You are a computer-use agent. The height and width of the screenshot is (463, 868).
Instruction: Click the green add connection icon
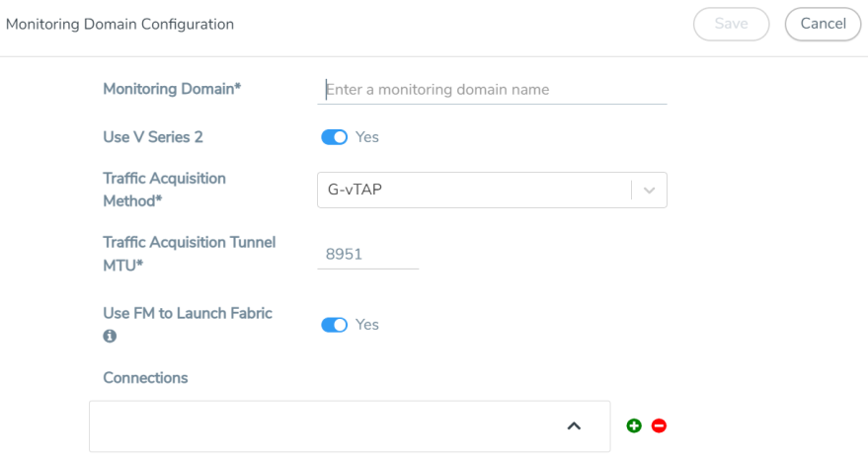634,425
